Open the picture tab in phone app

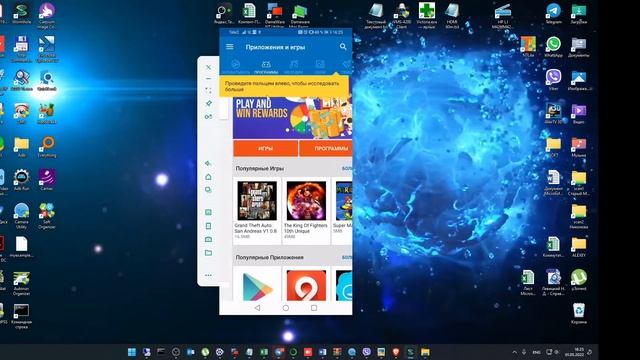point(320,67)
